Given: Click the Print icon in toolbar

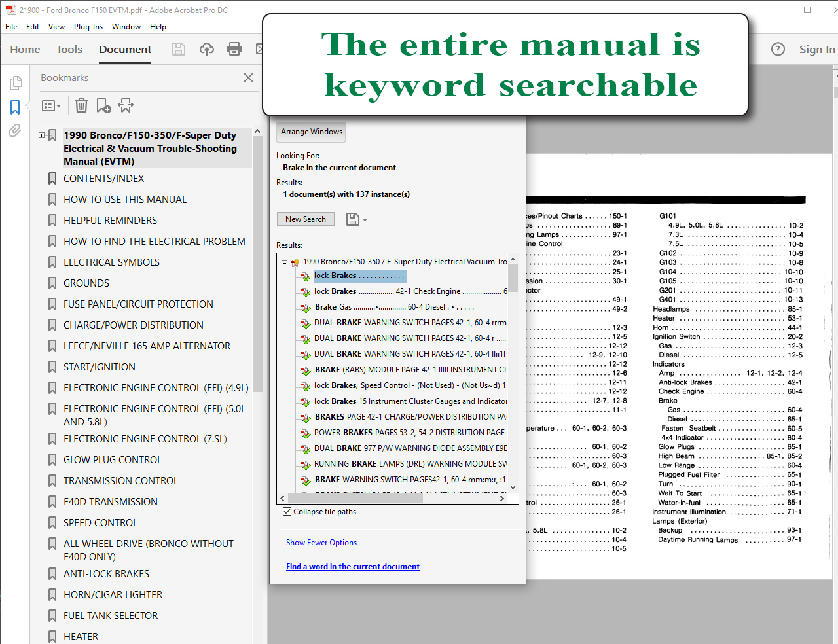Looking at the screenshot, I should [x=234, y=49].
